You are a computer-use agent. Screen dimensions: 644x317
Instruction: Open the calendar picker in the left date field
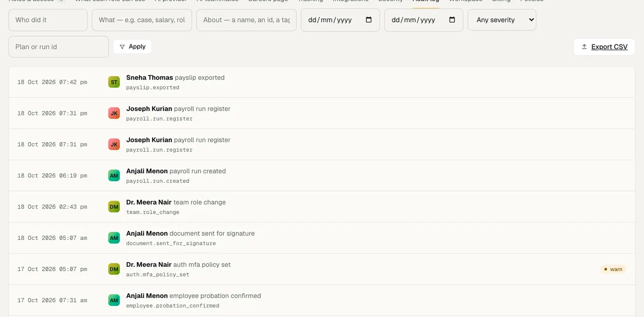pos(368,20)
